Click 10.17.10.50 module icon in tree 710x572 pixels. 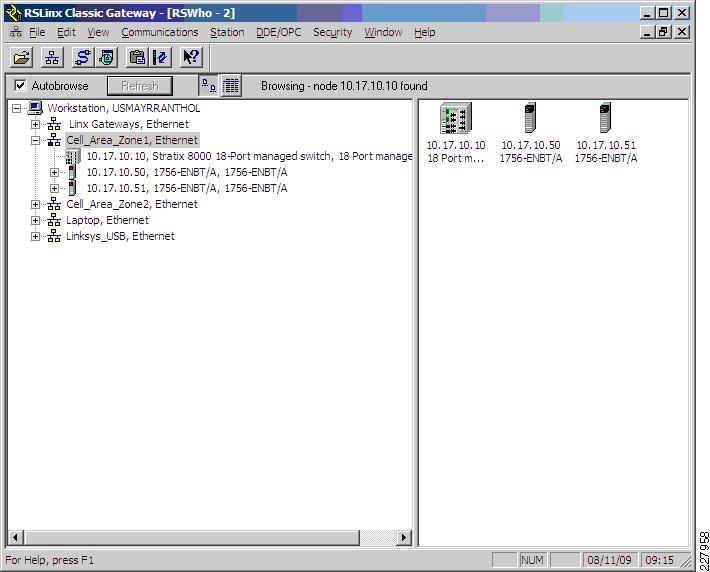[72, 172]
